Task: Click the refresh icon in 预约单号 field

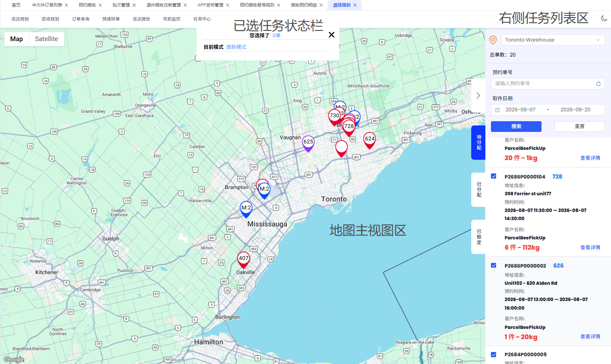Action: (598, 84)
